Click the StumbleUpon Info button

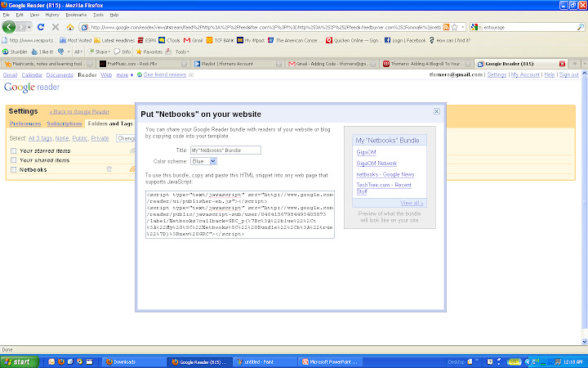point(122,52)
